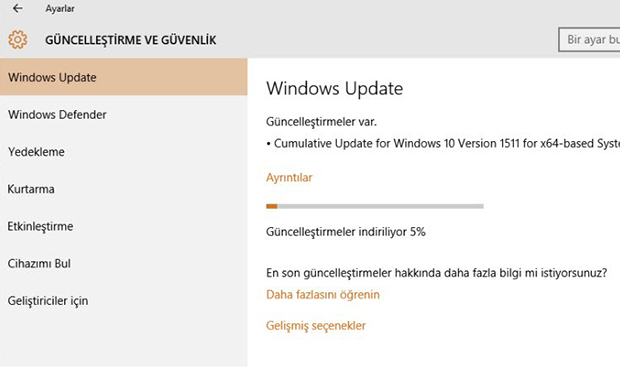Click the orange settings gear icon
620x370 pixels.
pyautogui.click(x=18, y=40)
